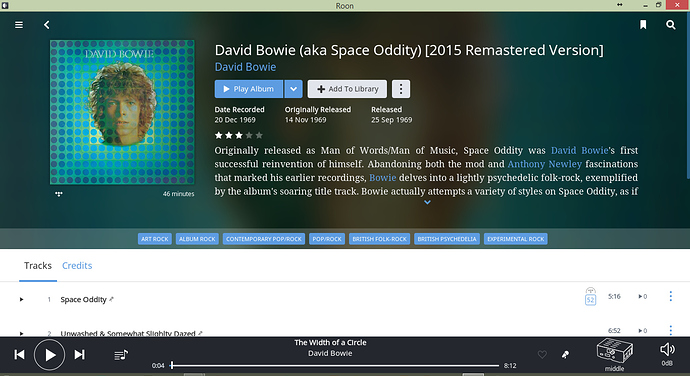Open the bookmarks icon

pos(643,25)
